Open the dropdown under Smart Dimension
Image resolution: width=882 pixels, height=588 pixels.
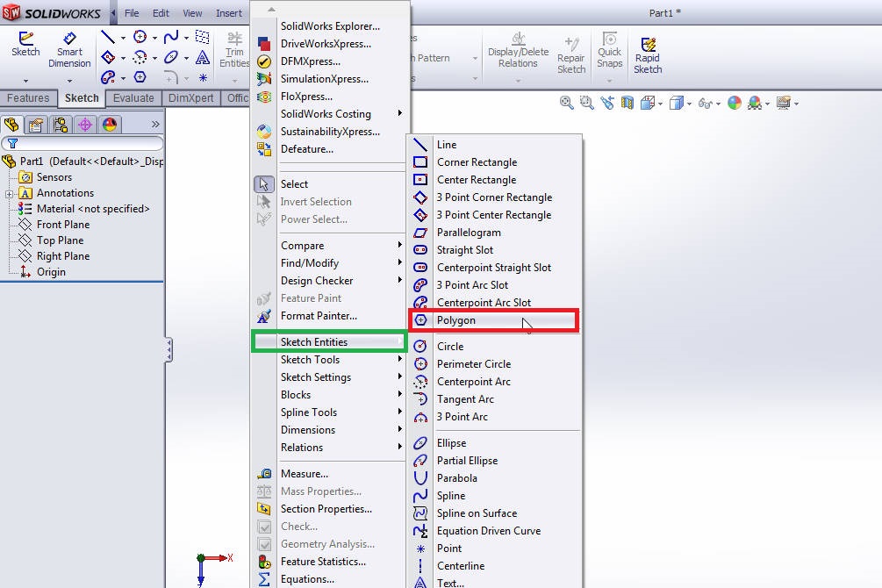pos(69,81)
